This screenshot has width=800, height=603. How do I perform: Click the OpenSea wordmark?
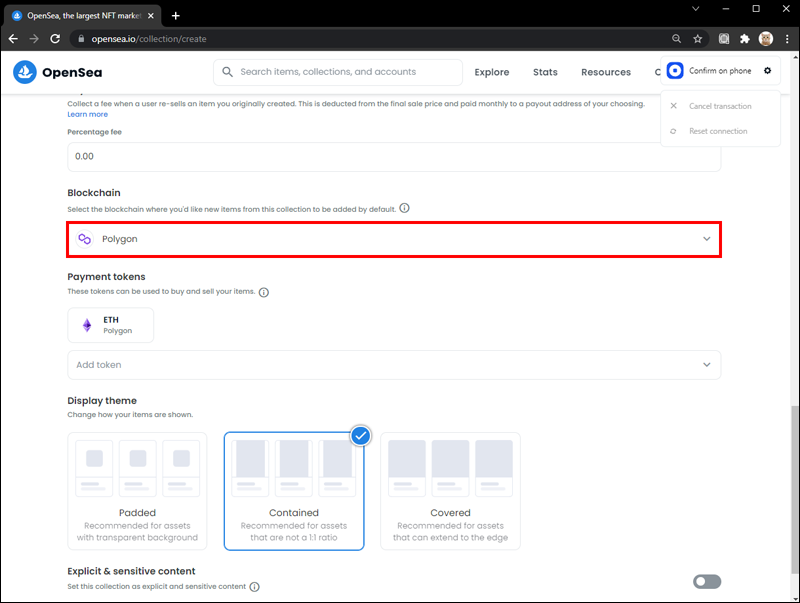pyautogui.click(x=72, y=72)
